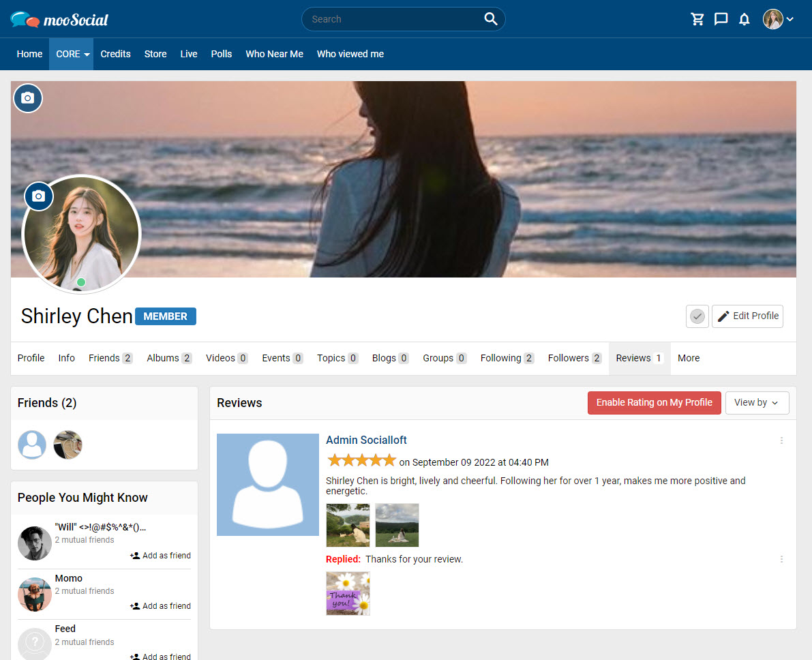This screenshot has width=812, height=660.
Task: Switch to the Topics tab
Action: (x=337, y=358)
